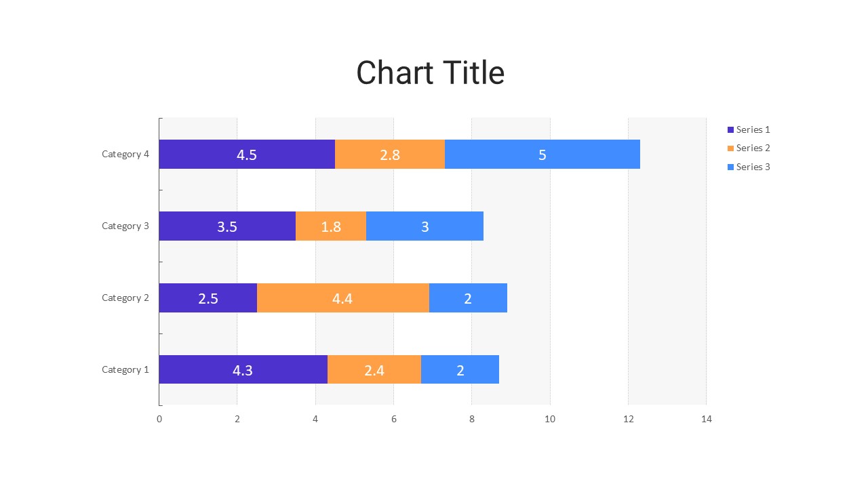Click the Series 2 legend label
Viewport: 868px width, 488px height.
coord(753,148)
